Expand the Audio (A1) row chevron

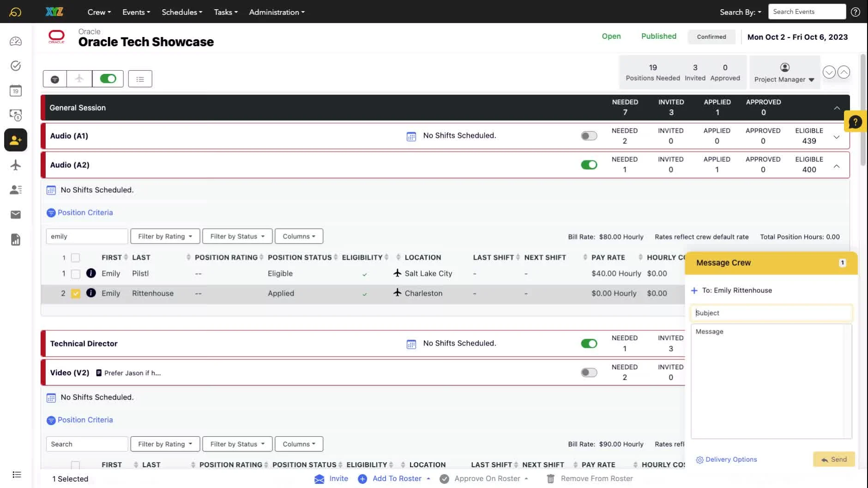[837, 137]
